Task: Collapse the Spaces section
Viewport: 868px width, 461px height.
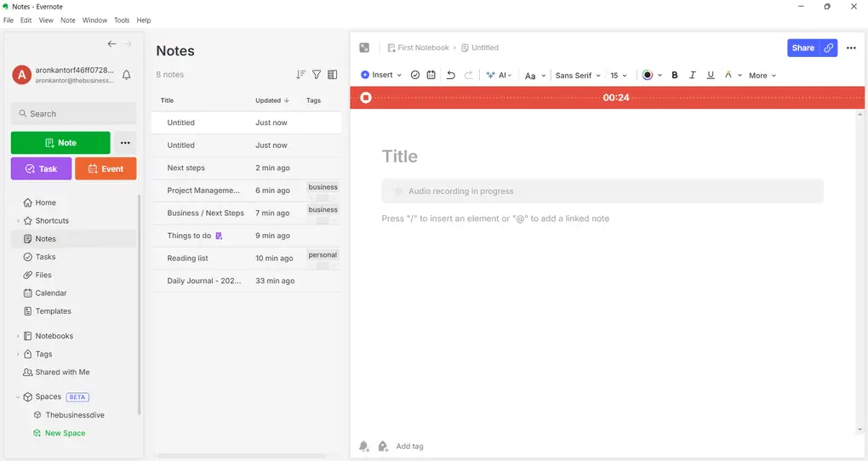Action: (x=18, y=397)
